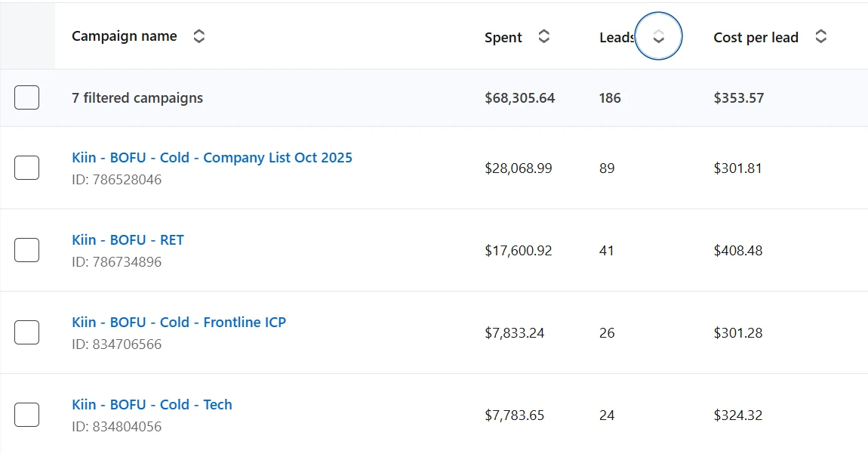
Task: Sort by Campaign name column arrows
Action: [x=199, y=36]
